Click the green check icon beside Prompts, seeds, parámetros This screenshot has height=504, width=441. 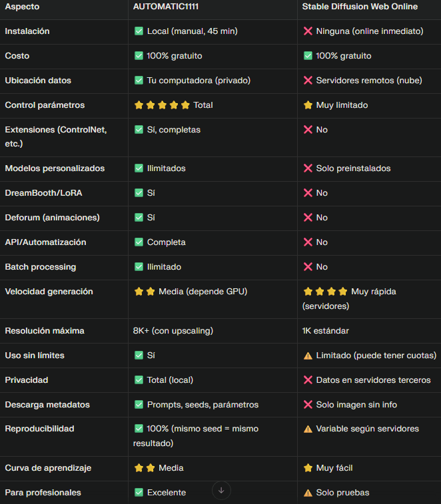(139, 405)
